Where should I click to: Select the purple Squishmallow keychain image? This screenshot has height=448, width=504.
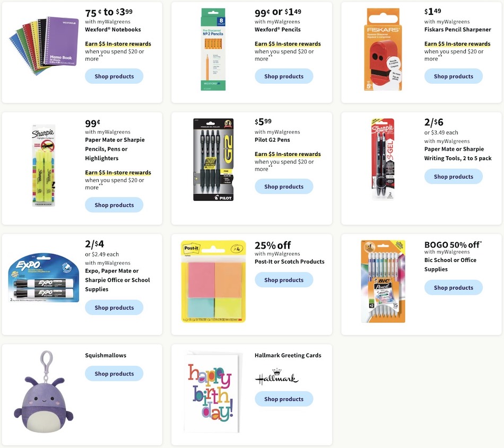click(x=44, y=391)
